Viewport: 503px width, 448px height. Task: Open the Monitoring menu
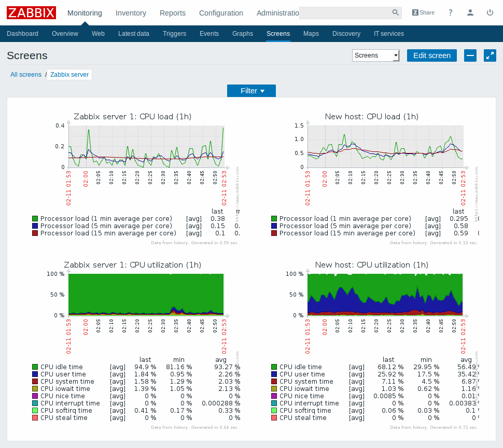click(85, 13)
